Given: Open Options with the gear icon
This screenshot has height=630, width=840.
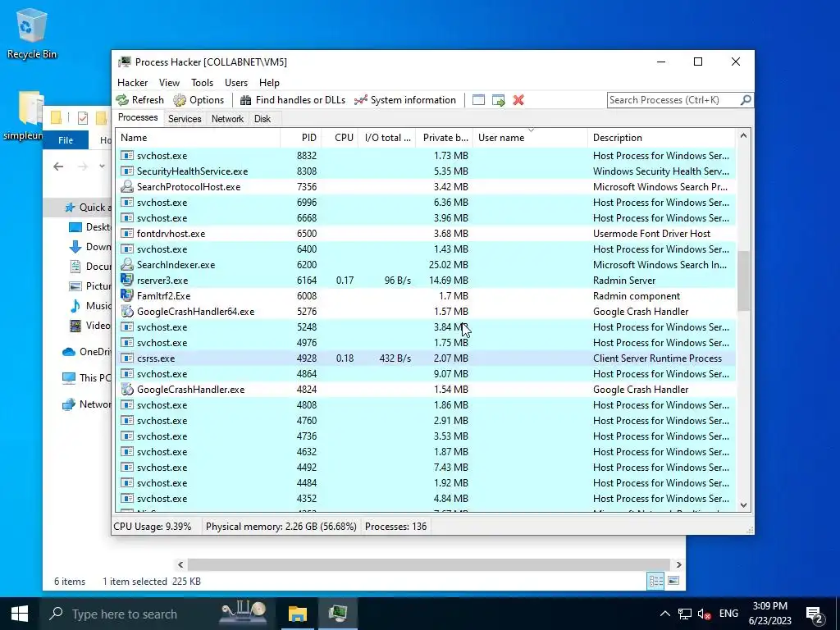Looking at the screenshot, I should pyautogui.click(x=180, y=100).
